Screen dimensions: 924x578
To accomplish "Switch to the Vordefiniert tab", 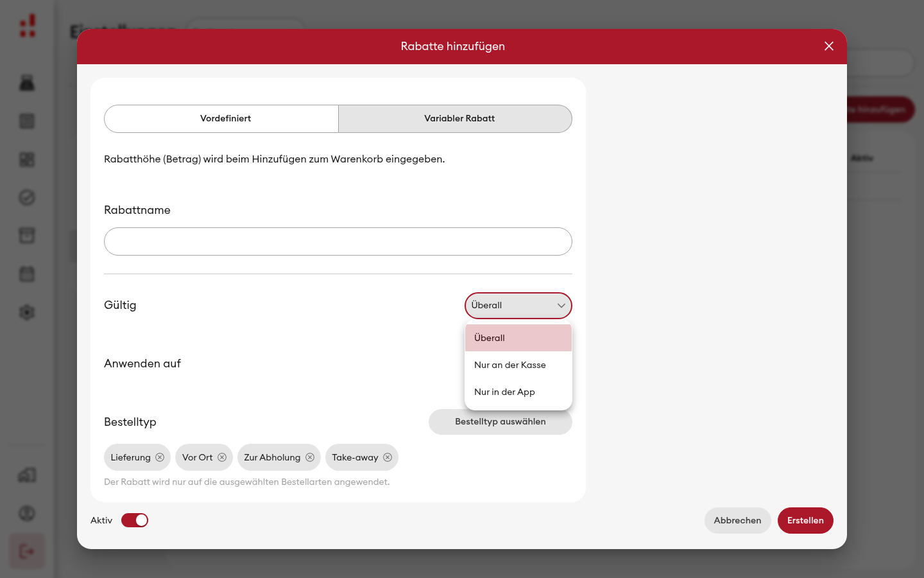I will [x=221, y=119].
